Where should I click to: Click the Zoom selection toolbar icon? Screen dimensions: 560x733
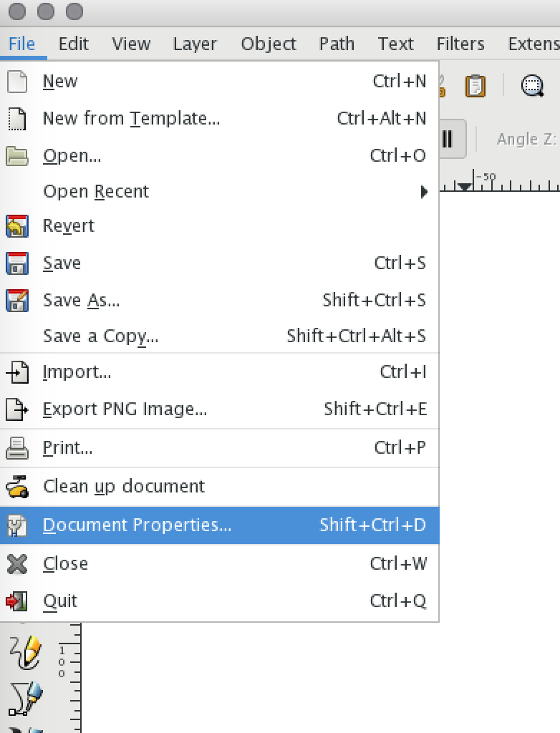click(x=531, y=86)
